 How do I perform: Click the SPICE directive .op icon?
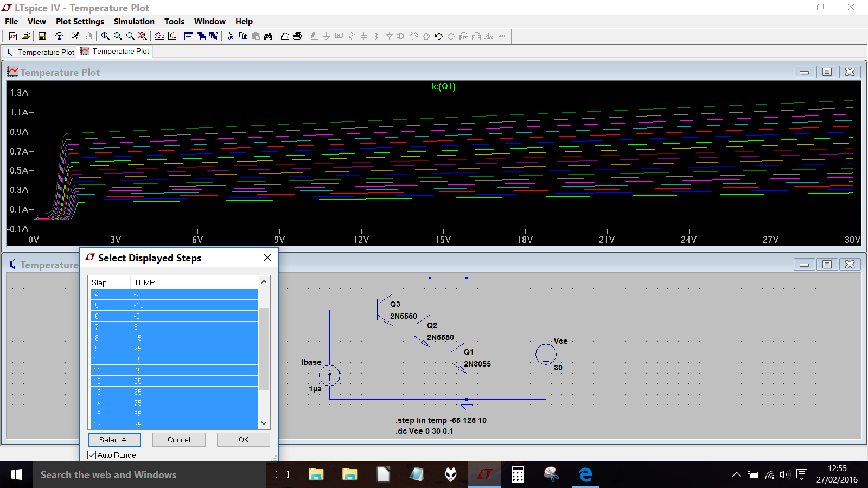click(x=501, y=36)
